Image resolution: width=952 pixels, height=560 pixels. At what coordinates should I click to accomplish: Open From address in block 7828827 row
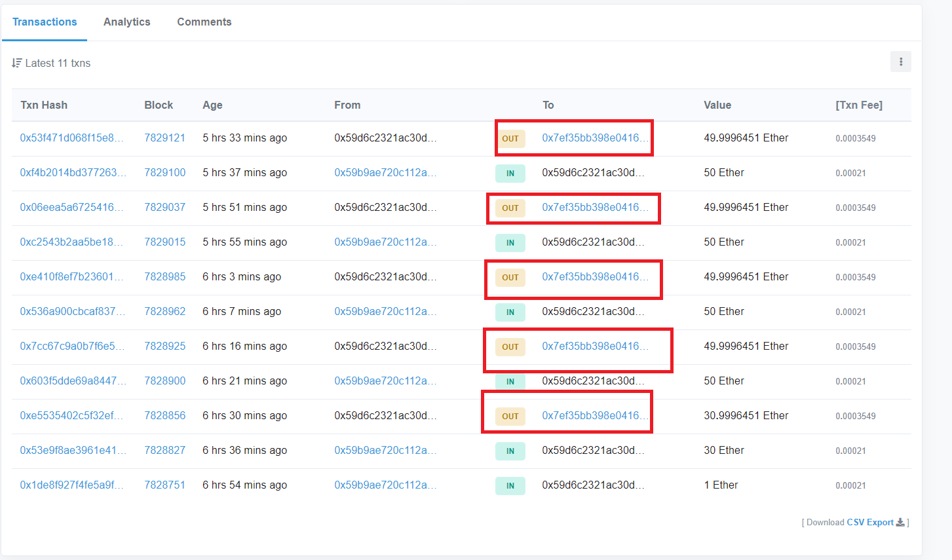pyautogui.click(x=385, y=450)
